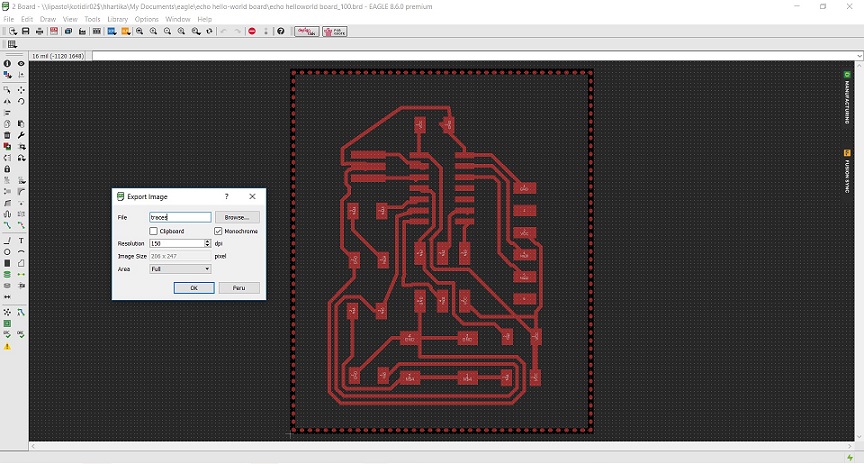Close the Export Image dialog
The height and width of the screenshot is (464, 864).
pos(252,196)
